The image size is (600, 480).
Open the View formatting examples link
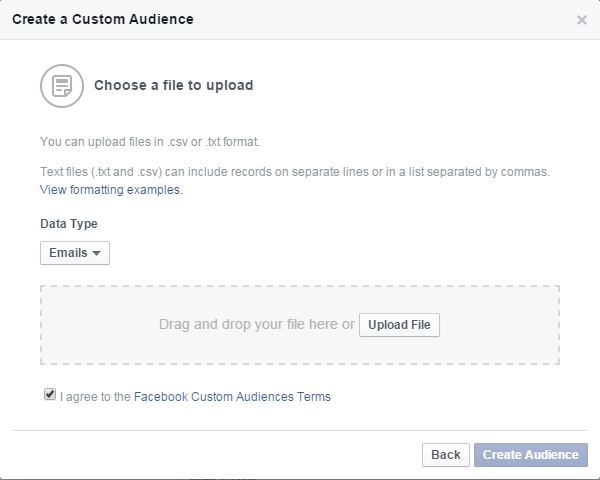click(x=111, y=190)
